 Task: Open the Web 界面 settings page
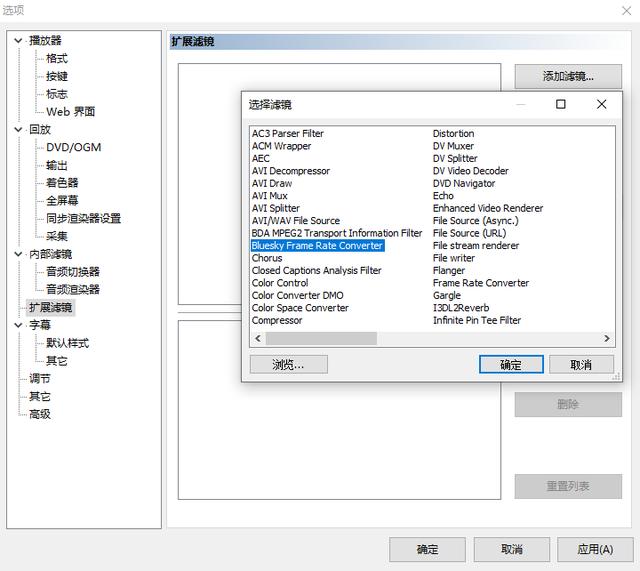click(x=71, y=111)
